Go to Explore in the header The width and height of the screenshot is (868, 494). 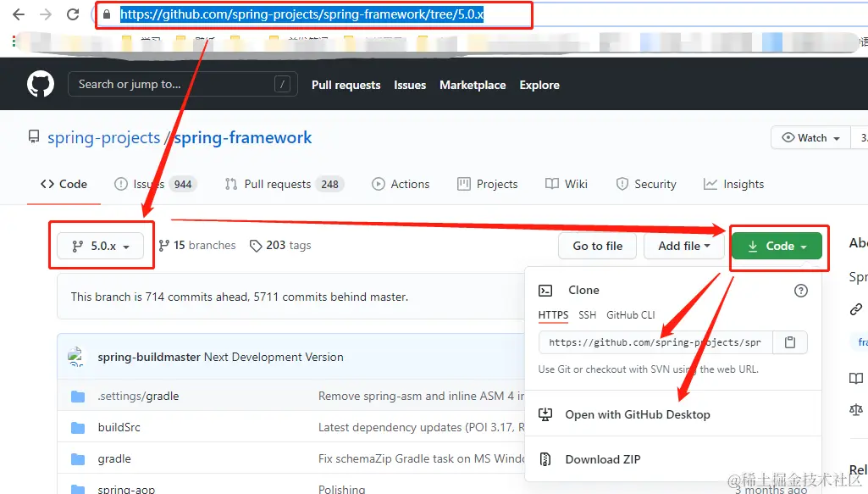[539, 85]
